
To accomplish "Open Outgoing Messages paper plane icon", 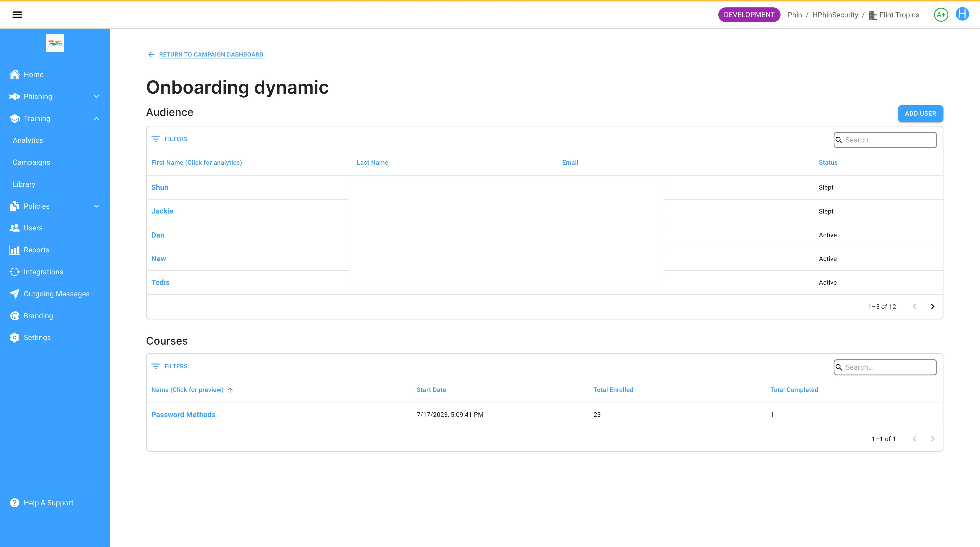I will click(15, 294).
